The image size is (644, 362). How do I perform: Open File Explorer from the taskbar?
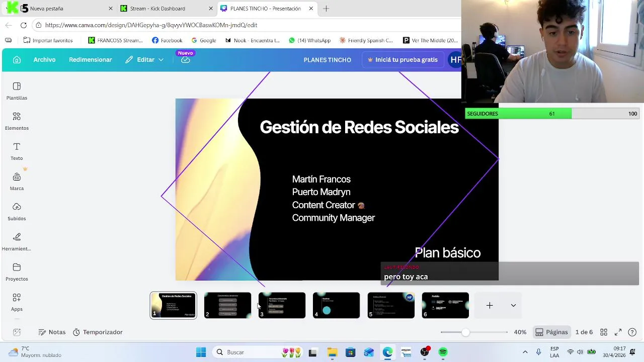(x=332, y=352)
